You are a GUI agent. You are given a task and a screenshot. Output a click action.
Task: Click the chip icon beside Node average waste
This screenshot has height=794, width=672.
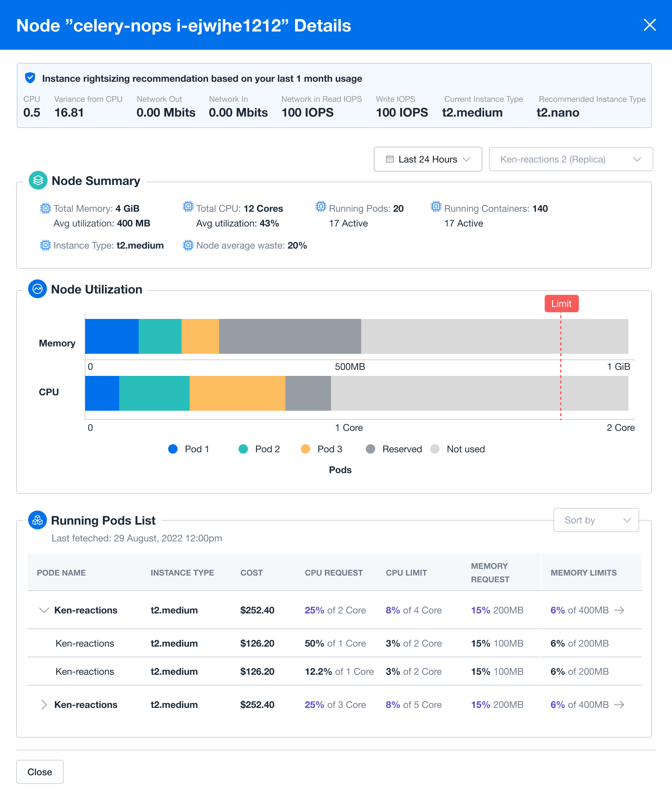188,245
